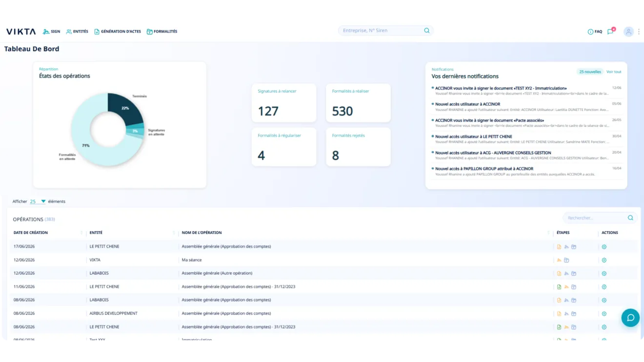Sort by the Entité column arrow
644x362 pixels.
pyautogui.click(x=174, y=233)
